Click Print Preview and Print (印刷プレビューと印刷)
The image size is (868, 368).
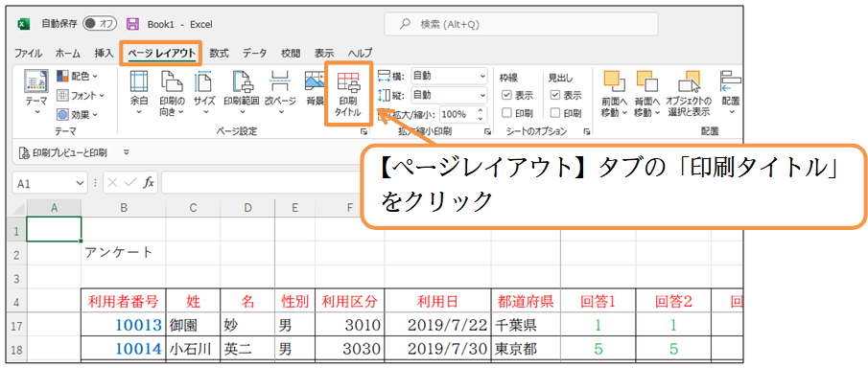63,152
